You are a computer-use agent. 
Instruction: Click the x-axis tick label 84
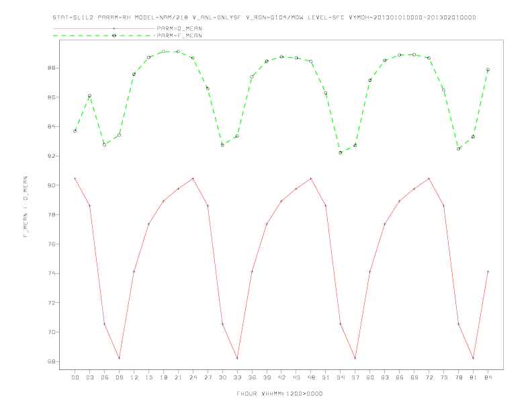(x=488, y=377)
